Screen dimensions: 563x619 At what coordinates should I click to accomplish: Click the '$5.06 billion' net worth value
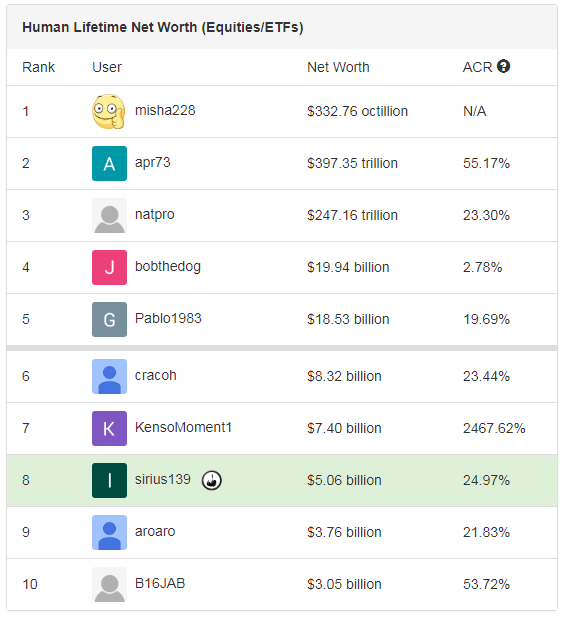coord(344,480)
